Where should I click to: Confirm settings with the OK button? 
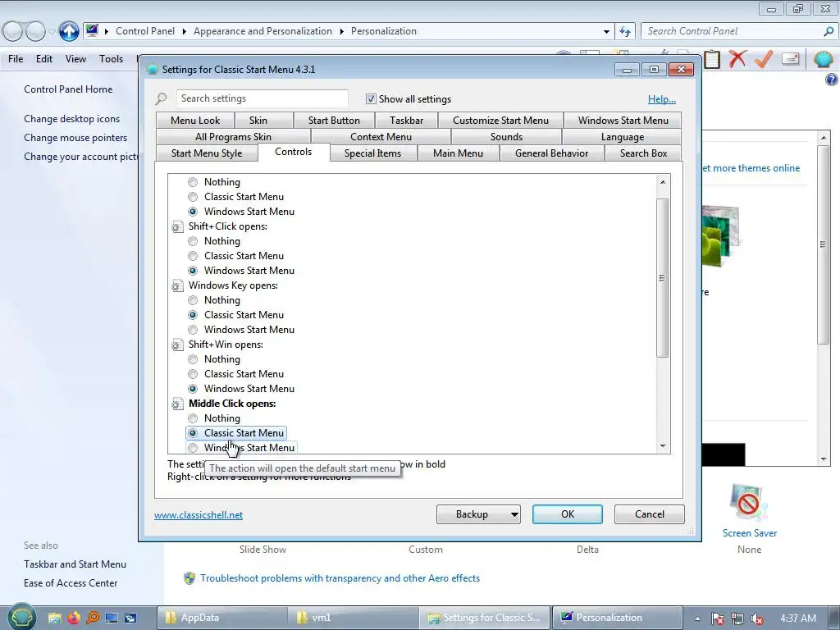coord(568,514)
